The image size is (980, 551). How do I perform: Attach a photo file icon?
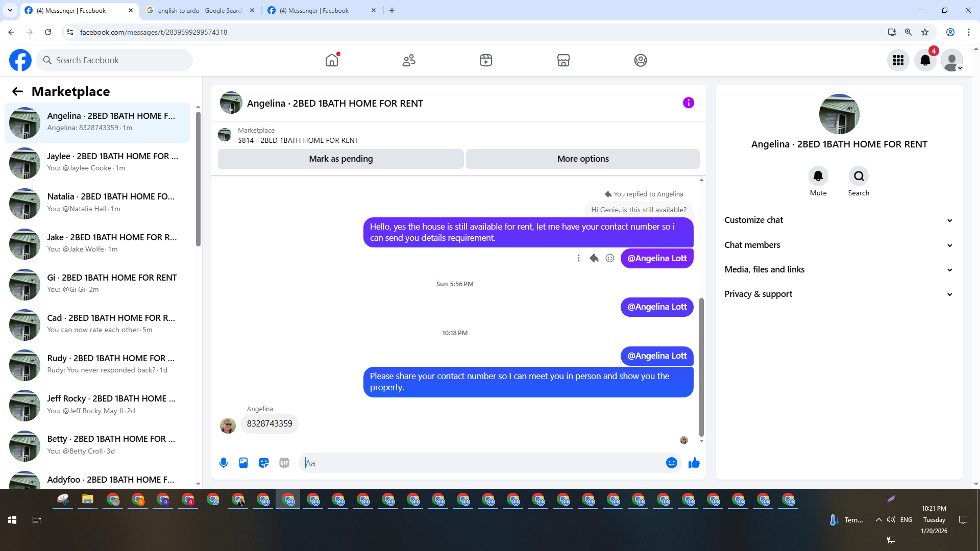click(x=243, y=463)
